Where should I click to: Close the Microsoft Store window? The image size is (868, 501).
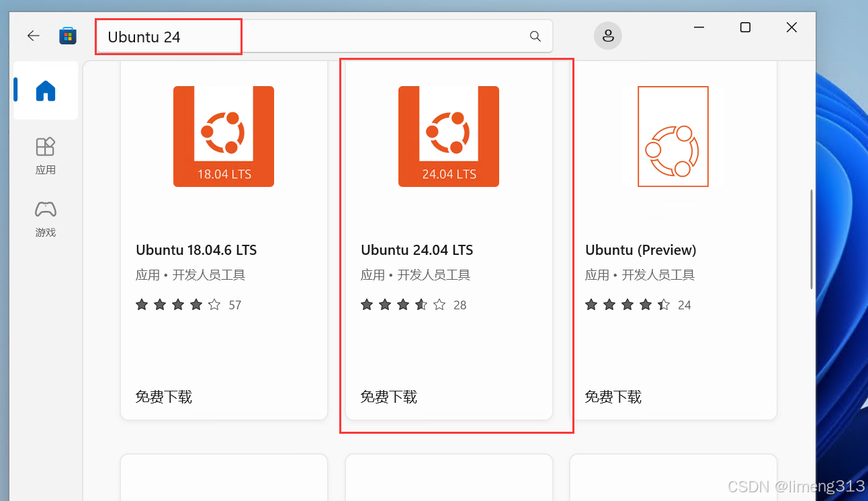coord(792,28)
